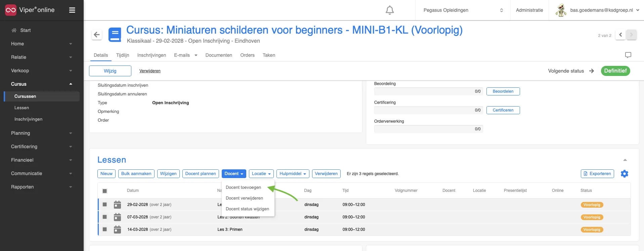Go to next course record chevron
This screenshot has height=251, width=644.
(x=632, y=35)
